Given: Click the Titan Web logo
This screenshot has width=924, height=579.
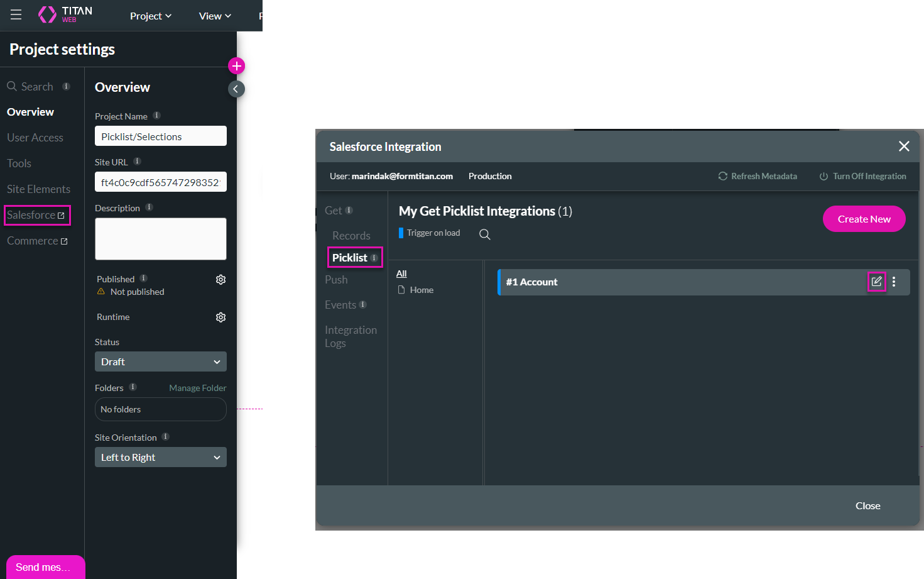Looking at the screenshot, I should (x=65, y=14).
